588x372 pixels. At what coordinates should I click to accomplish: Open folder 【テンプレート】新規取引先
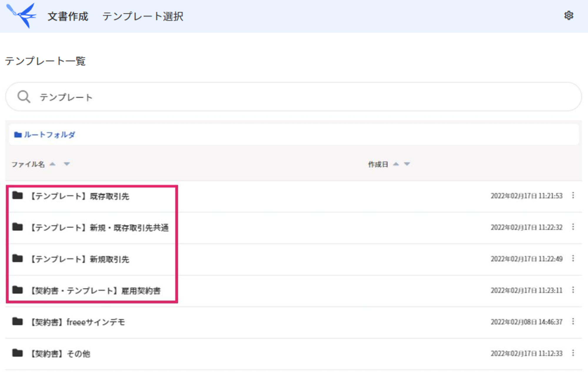pyautogui.click(x=80, y=259)
